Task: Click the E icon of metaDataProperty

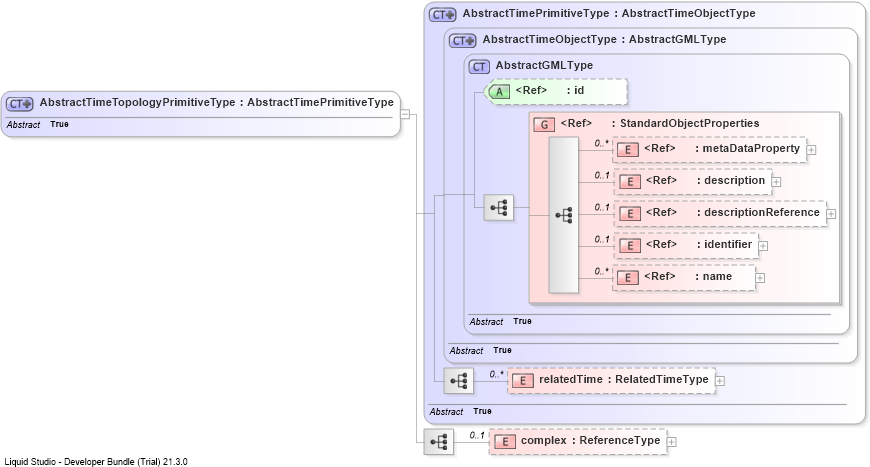Action: click(628, 150)
